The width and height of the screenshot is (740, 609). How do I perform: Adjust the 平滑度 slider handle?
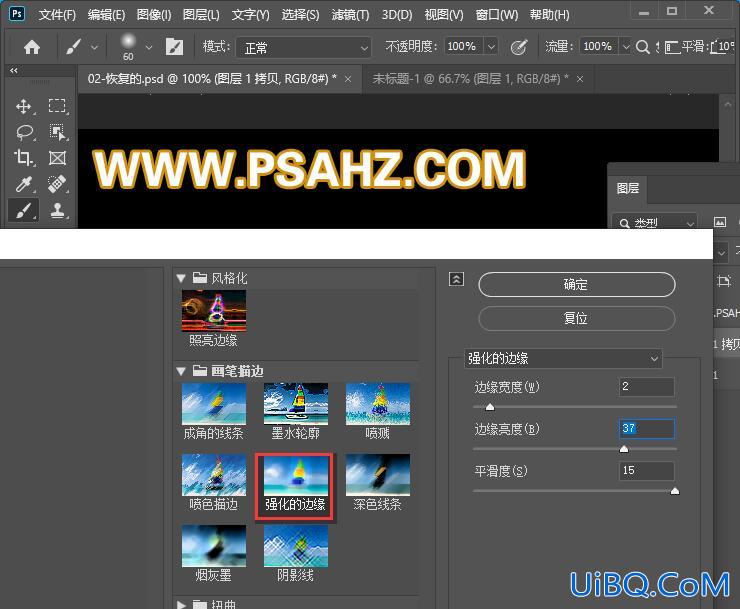click(675, 491)
